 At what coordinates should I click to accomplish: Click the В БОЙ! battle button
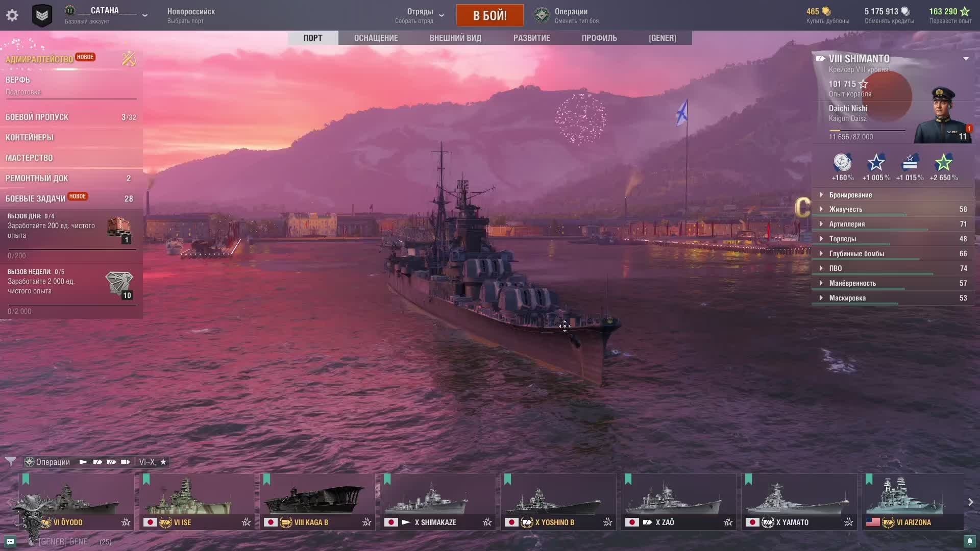pos(489,15)
